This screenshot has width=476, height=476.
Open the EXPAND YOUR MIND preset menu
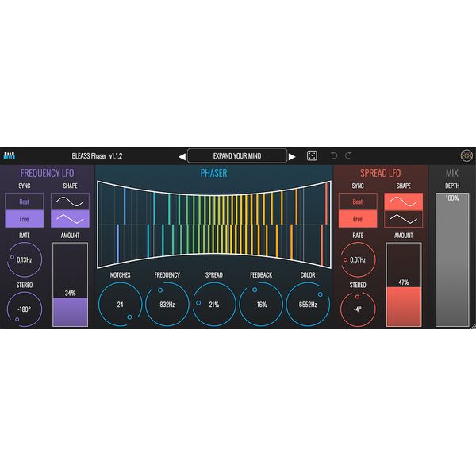click(236, 155)
